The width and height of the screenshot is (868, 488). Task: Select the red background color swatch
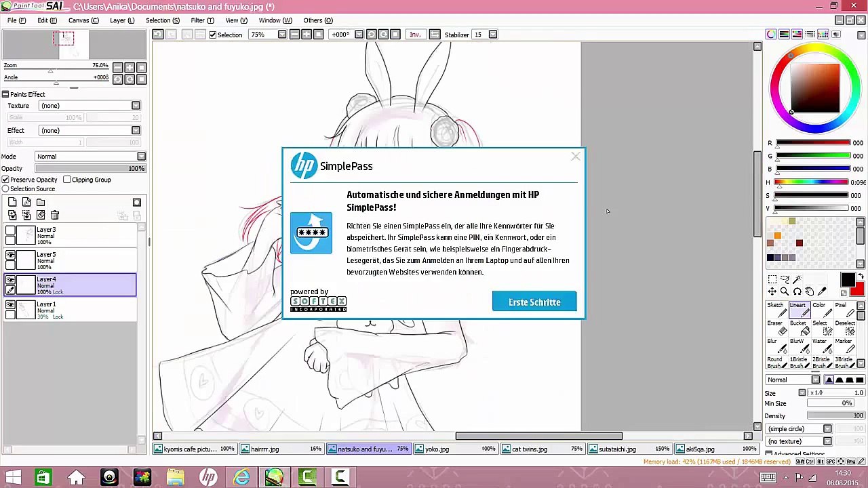(x=859, y=289)
